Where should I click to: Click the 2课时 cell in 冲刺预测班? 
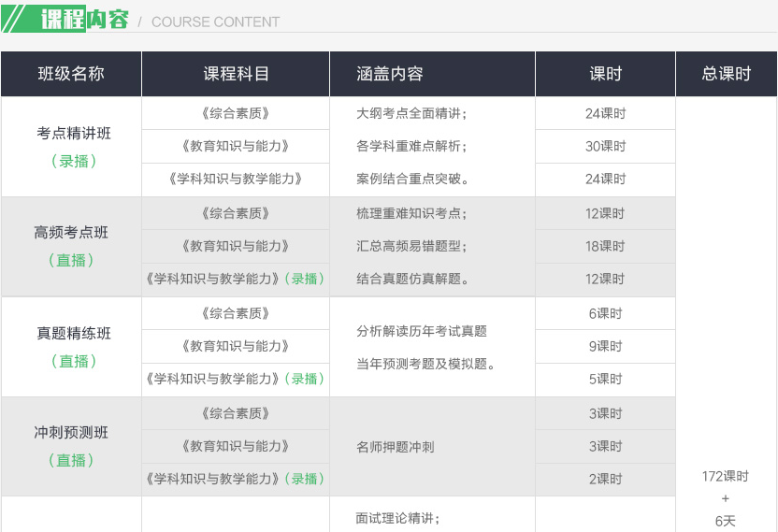point(605,479)
